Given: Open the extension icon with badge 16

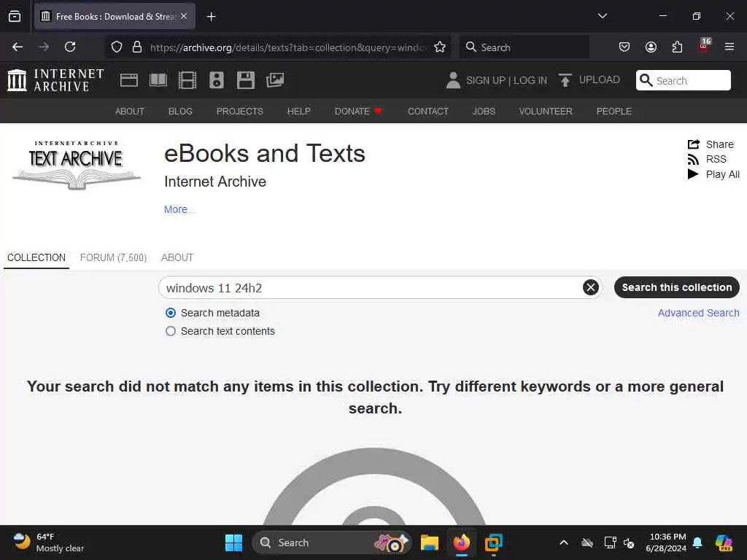Looking at the screenshot, I should [704, 46].
